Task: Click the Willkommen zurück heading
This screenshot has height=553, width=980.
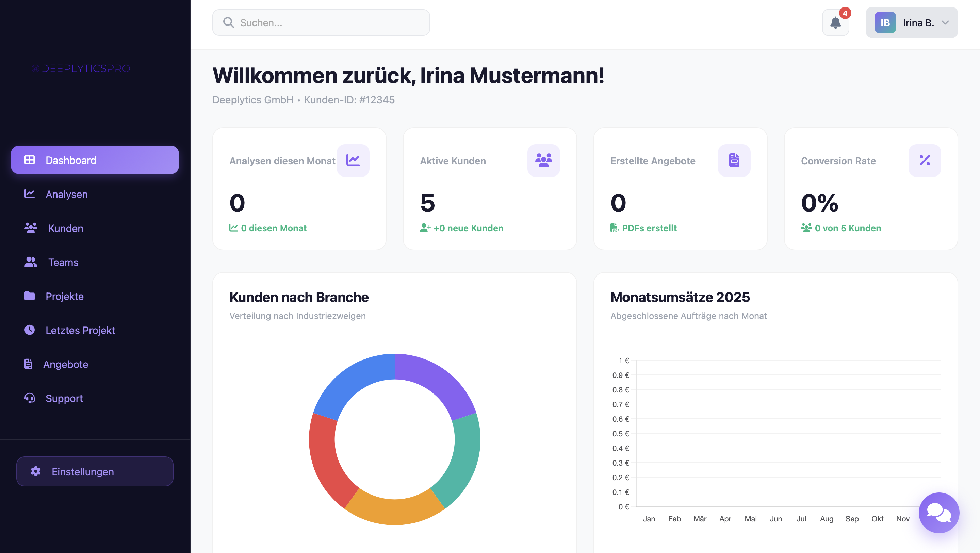Action: click(x=408, y=75)
